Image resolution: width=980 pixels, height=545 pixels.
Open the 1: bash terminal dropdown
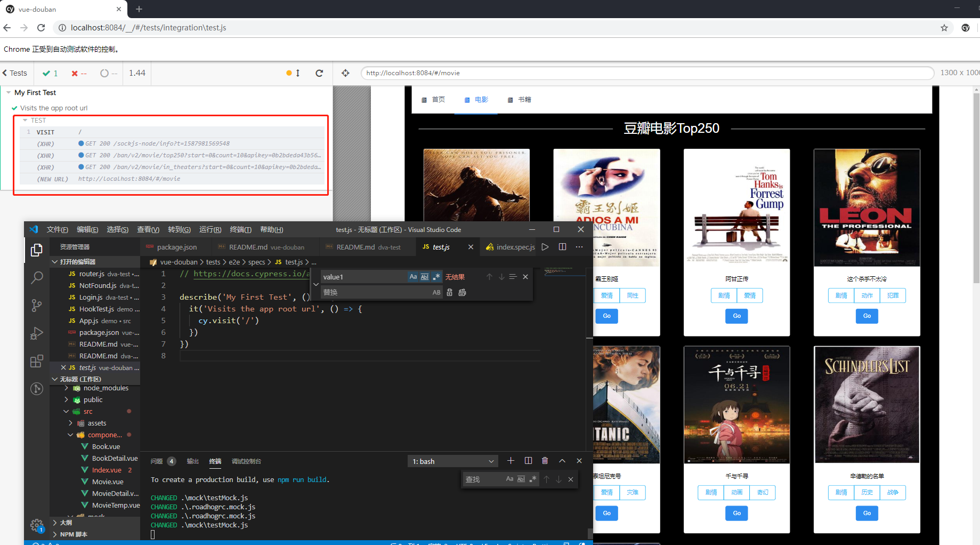click(453, 461)
